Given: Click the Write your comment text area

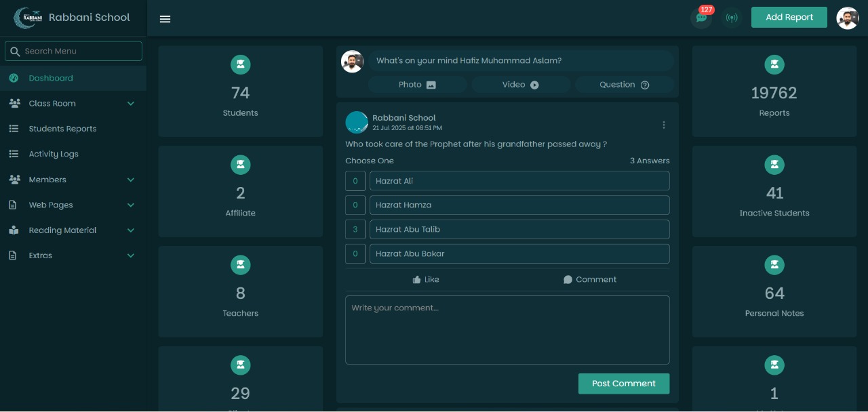Looking at the screenshot, I should click(507, 330).
